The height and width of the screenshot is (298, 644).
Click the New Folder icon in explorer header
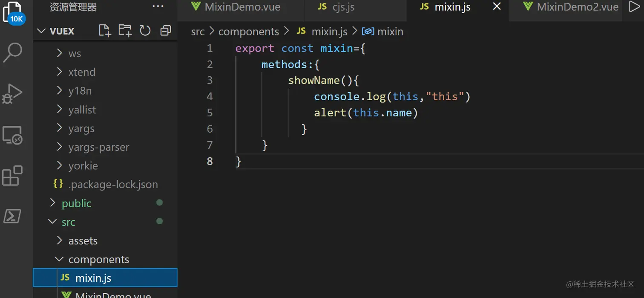(x=125, y=31)
